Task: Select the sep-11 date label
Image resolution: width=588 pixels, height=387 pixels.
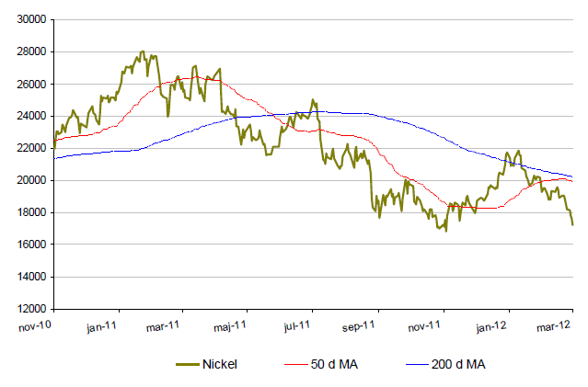Action: (362, 324)
